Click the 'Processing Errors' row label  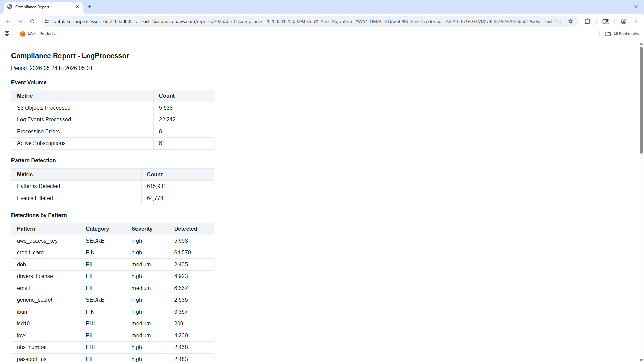point(38,131)
